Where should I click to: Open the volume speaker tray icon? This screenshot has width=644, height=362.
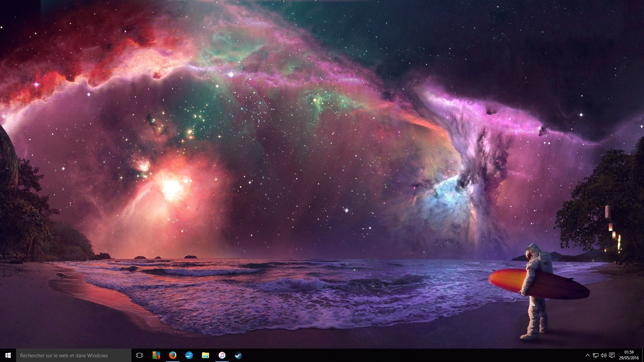pyautogui.click(x=604, y=355)
